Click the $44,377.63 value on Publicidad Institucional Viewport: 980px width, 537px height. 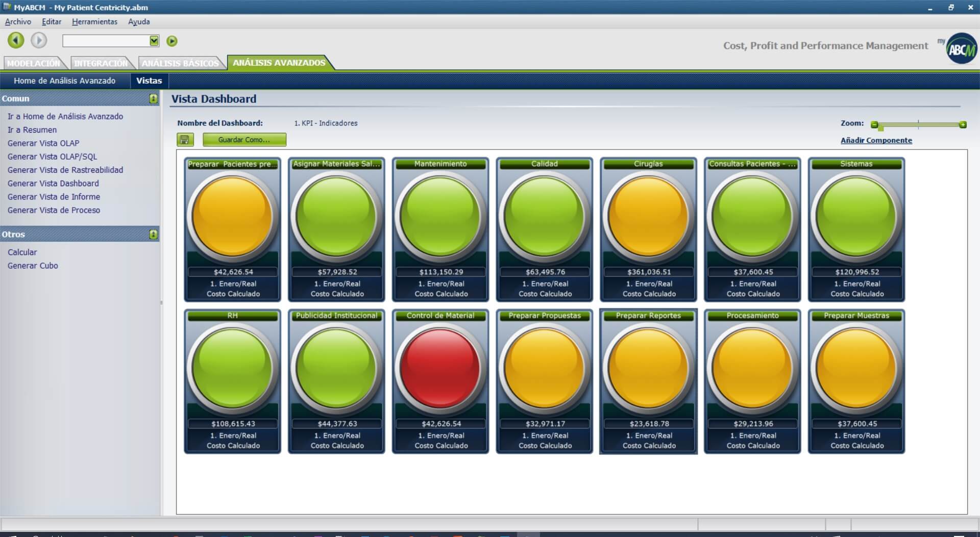pos(337,424)
